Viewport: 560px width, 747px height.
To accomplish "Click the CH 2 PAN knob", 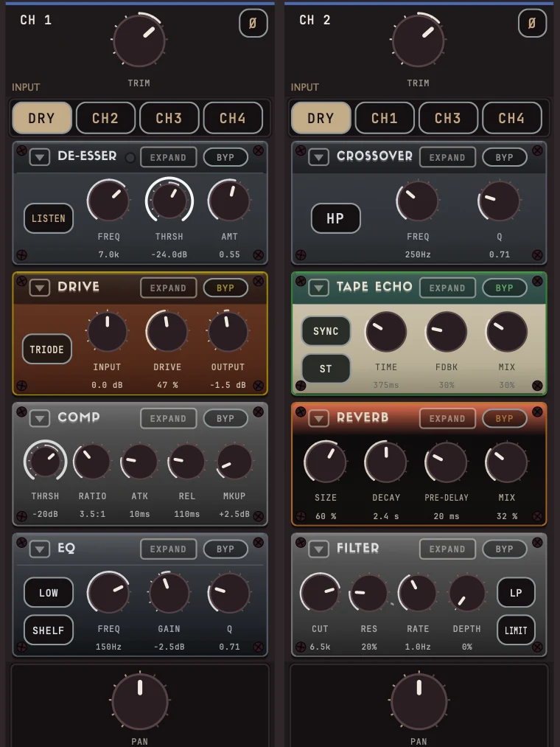I will pos(419,701).
